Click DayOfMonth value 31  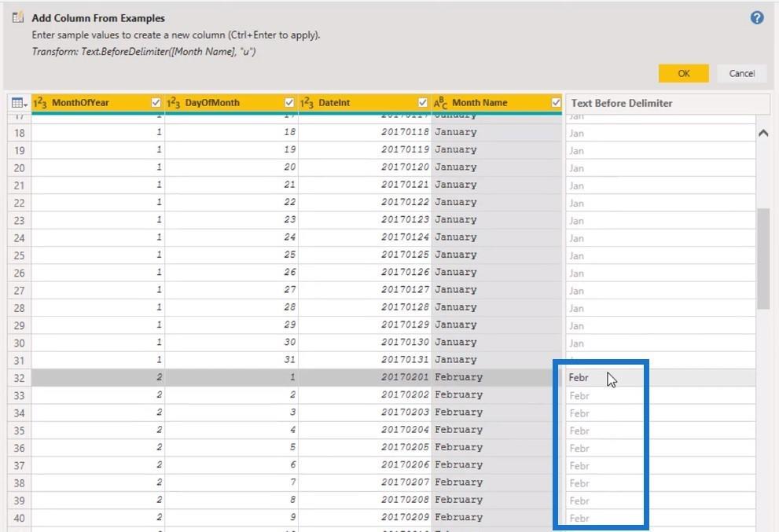[232, 360]
